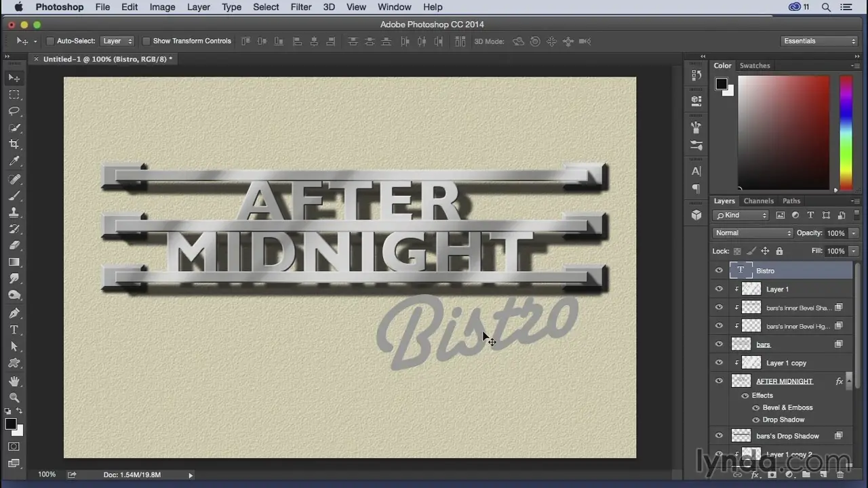This screenshot has height=488, width=868.
Task: Hide the Bistro layer
Action: coord(719,270)
